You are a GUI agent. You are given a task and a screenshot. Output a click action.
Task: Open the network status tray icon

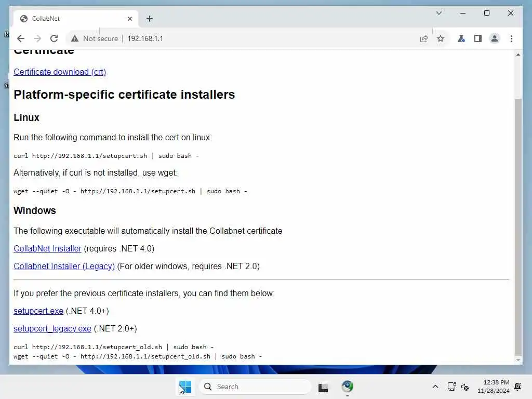pyautogui.click(x=451, y=387)
